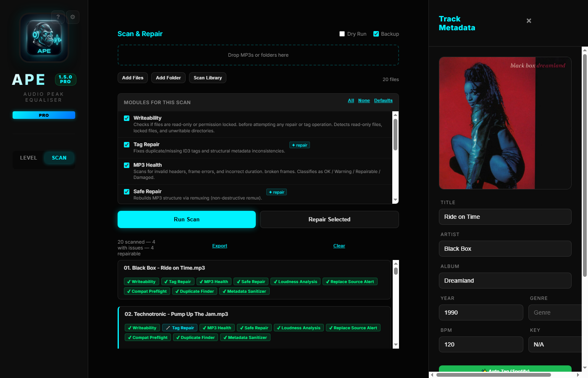Click the APE gorilla logo
This screenshot has width=588, height=378.
pos(44,38)
